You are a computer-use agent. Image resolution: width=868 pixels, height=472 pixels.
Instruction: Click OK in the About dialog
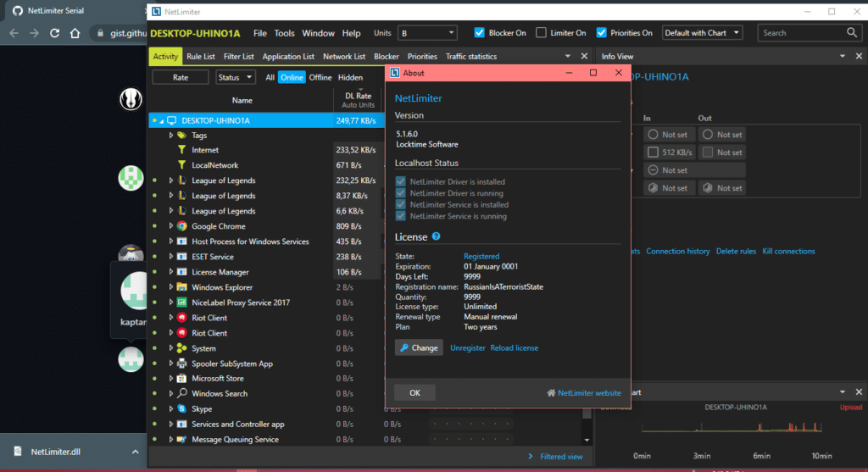click(x=415, y=393)
